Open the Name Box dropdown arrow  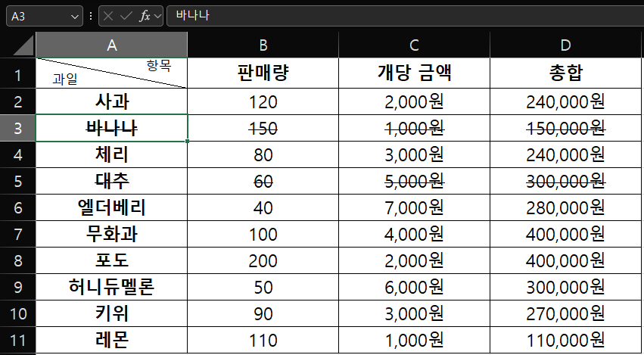75,17
